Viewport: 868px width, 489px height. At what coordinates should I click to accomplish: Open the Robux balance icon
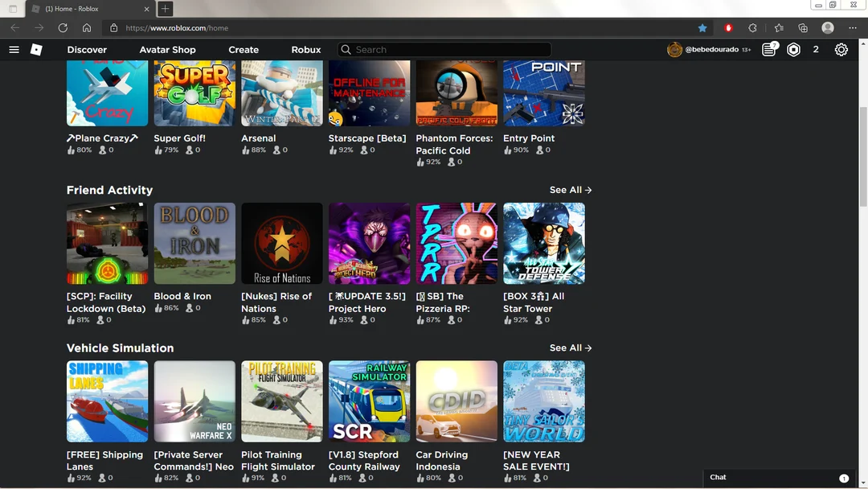(x=793, y=50)
